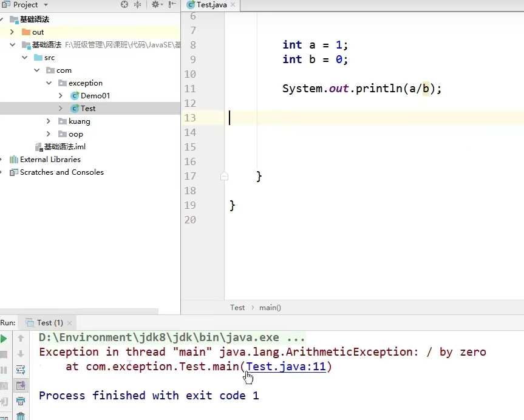Click the main() breadcrumb
Image resolution: width=524 pixels, height=420 pixels.
pos(270,308)
